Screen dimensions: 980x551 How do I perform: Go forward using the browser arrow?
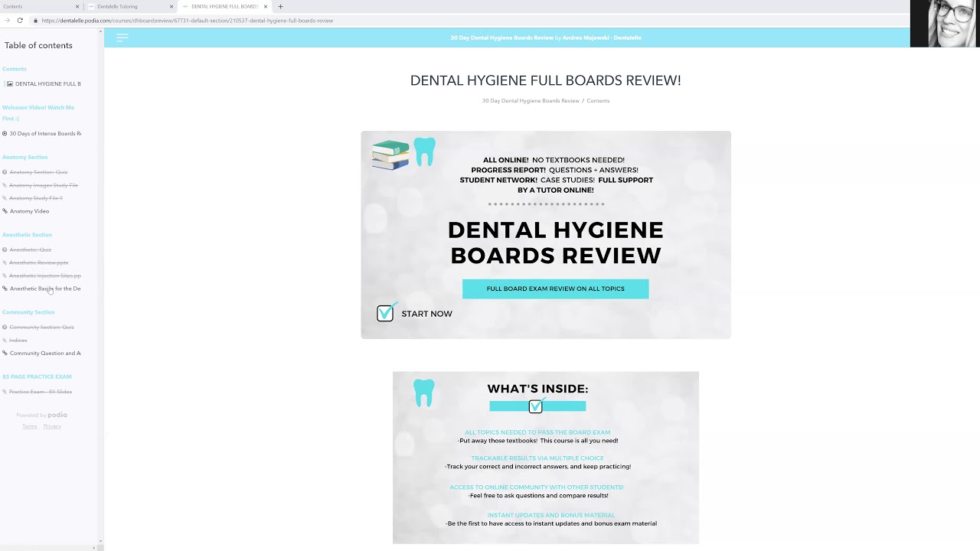(x=7, y=21)
